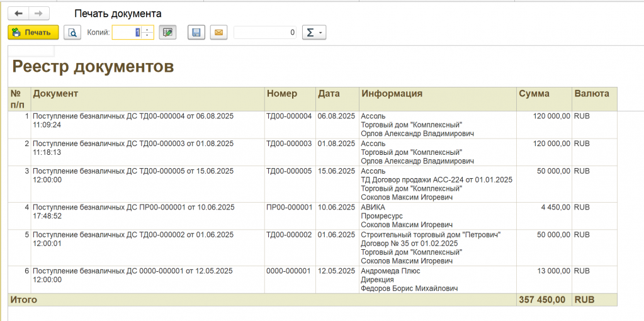Click document cell ТД00-000002 от 01.06.2025

147,248
